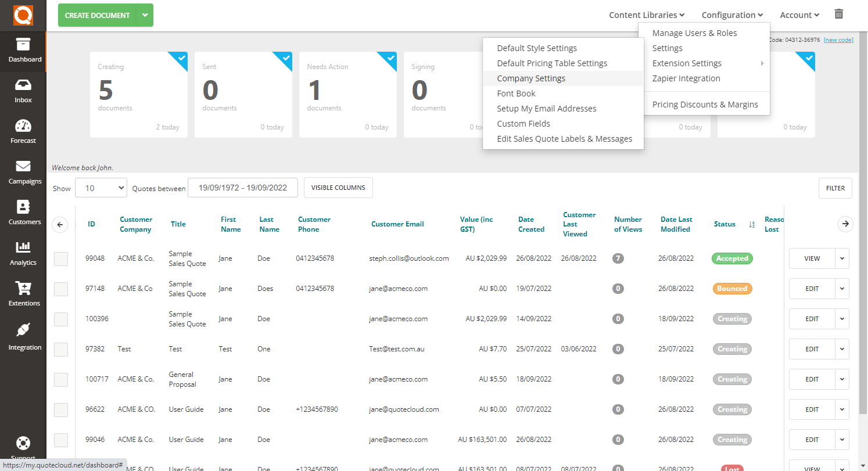Choose Zapier Integration from the menu
Screen dimensions: 868x471
(x=686, y=78)
